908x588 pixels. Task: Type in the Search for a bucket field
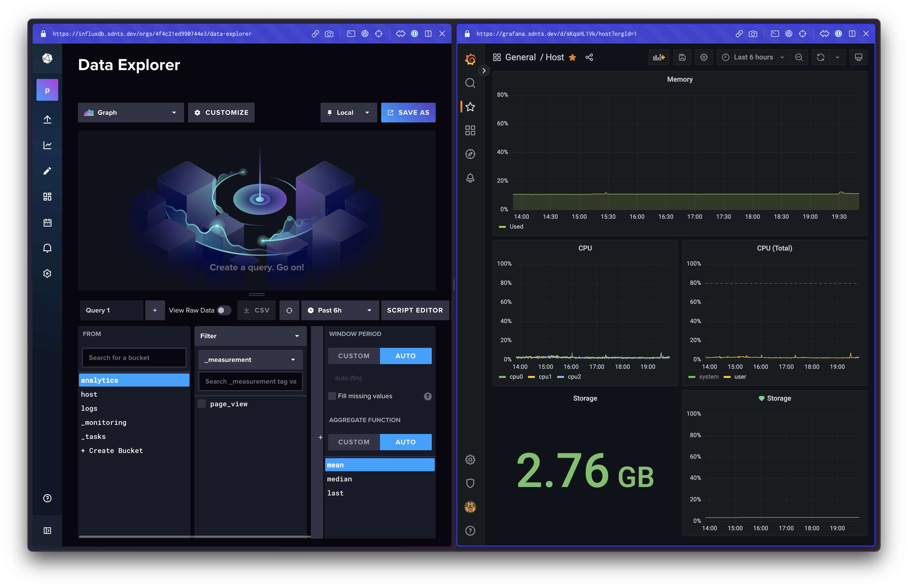pos(134,357)
